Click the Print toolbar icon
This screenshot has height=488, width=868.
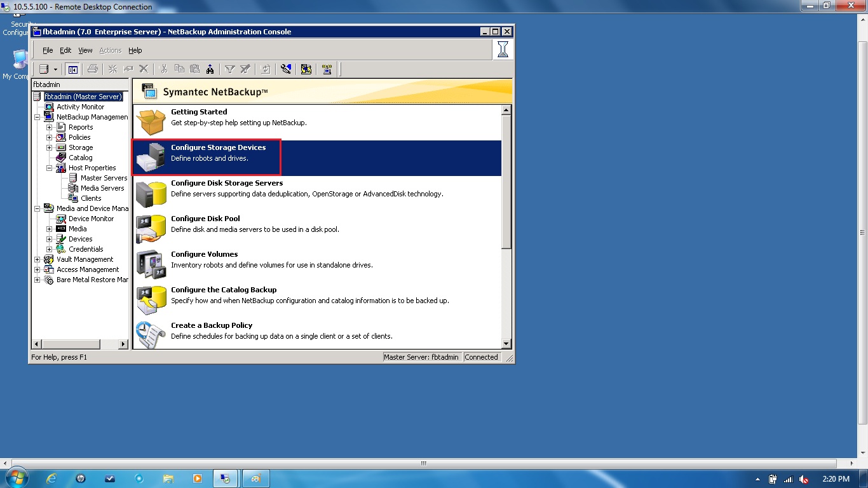coord(93,69)
